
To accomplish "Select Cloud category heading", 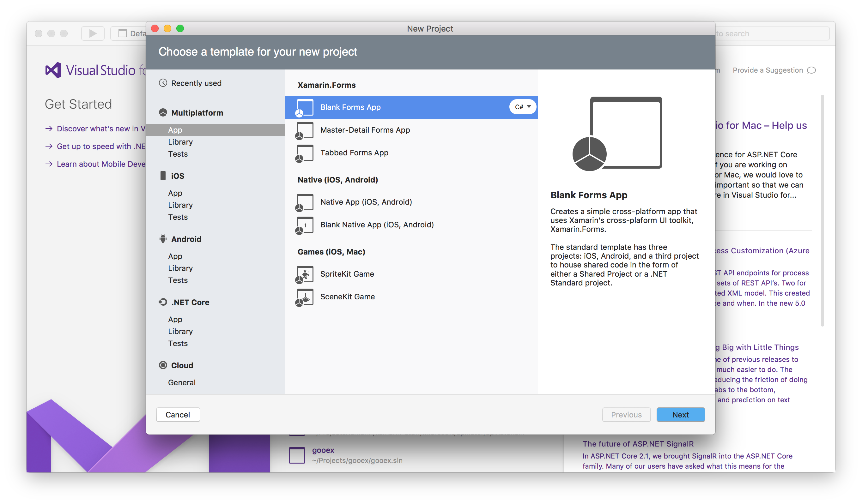I will click(182, 365).
